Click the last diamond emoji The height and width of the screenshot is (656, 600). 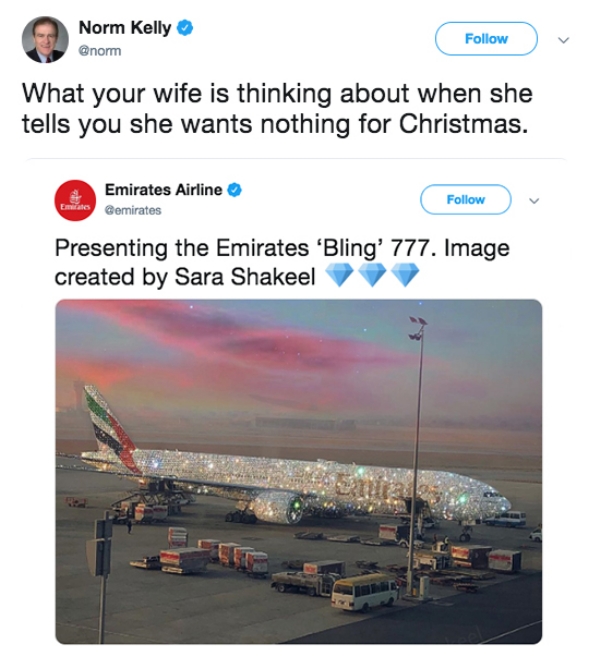tap(404, 277)
